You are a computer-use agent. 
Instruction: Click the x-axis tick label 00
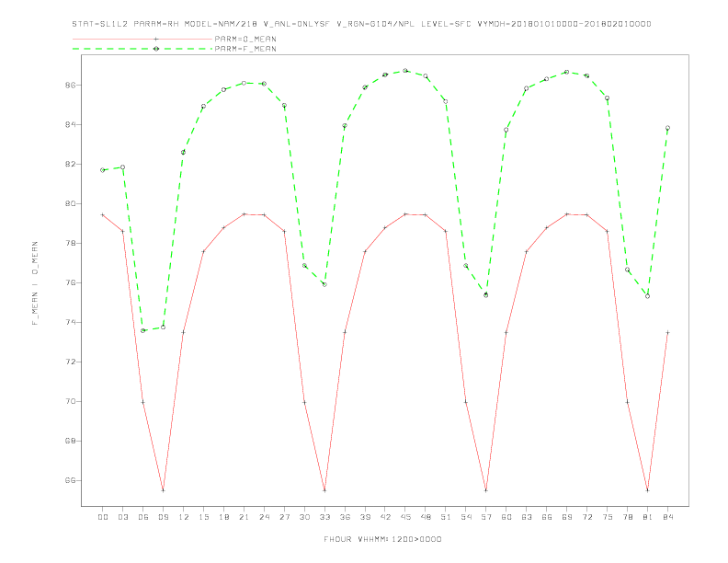click(x=103, y=517)
